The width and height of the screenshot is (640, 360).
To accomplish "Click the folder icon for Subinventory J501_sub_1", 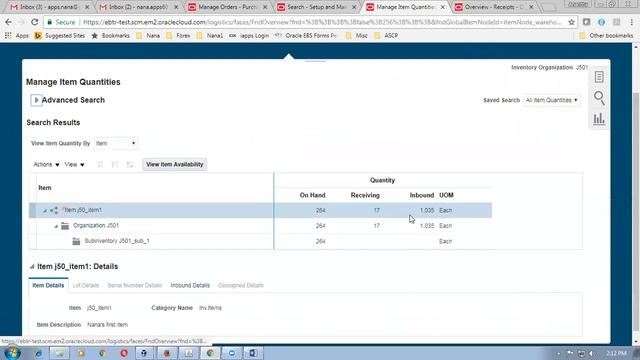I will pos(76,241).
